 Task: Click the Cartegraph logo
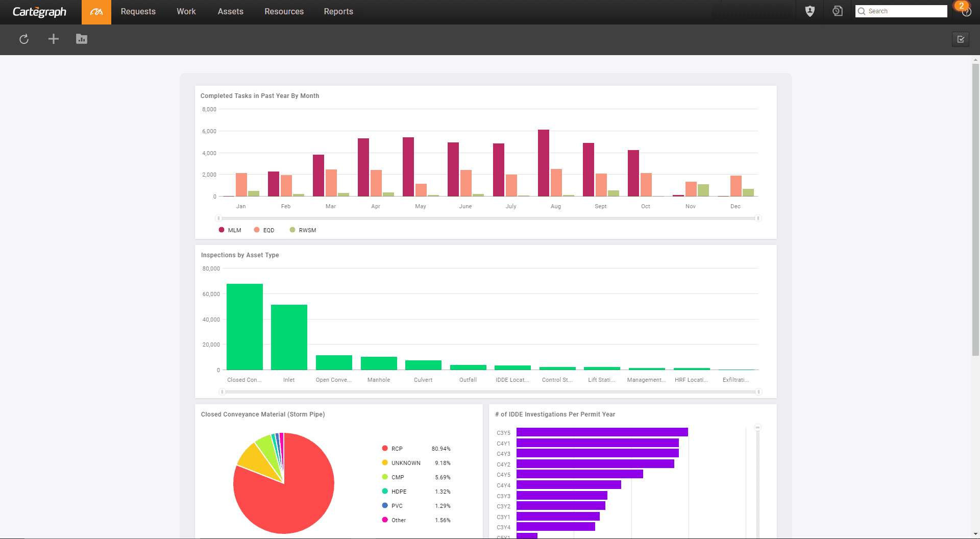[x=39, y=12]
